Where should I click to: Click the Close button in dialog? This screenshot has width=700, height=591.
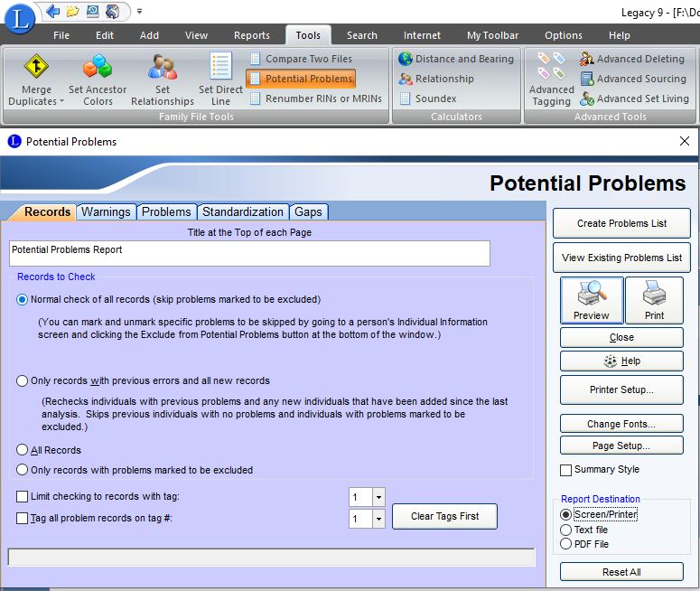621,337
